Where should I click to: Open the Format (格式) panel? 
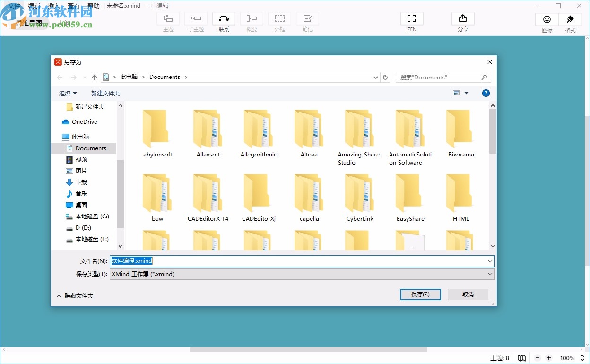570,21
